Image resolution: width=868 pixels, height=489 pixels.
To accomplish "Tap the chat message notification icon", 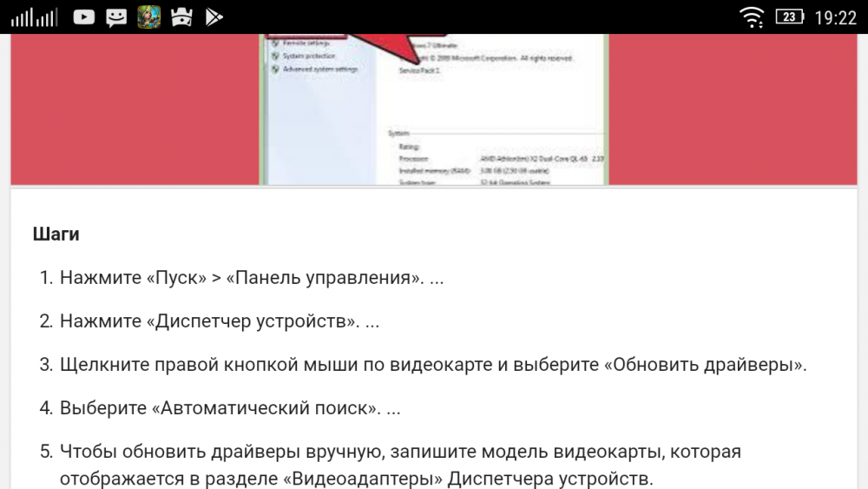I will point(116,17).
